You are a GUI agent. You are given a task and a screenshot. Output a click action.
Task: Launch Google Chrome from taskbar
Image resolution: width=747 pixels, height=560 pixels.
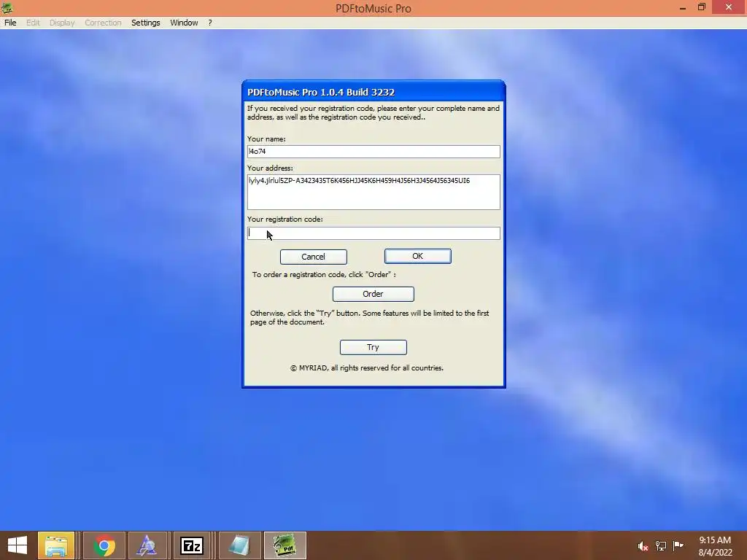click(x=104, y=545)
